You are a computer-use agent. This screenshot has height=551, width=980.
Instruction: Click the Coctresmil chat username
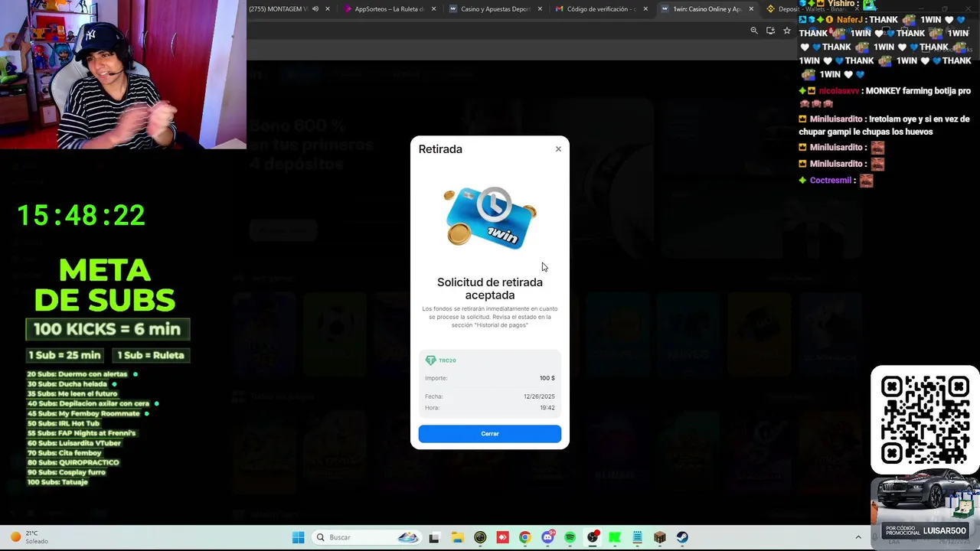pyautogui.click(x=831, y=181)
